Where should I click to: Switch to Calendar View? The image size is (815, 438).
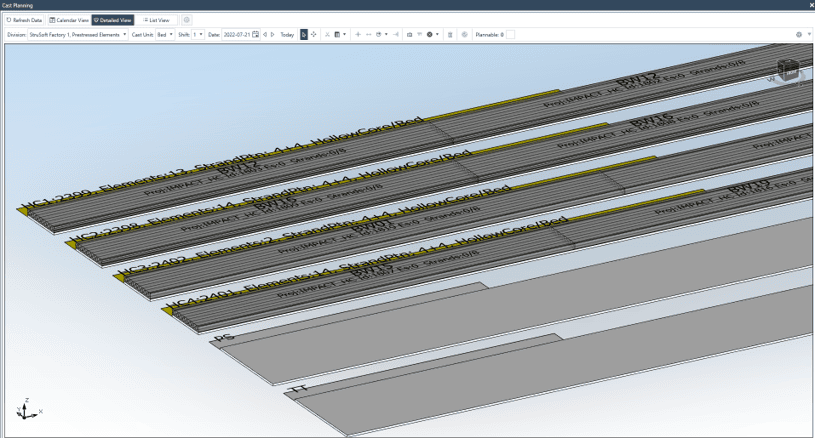point(69,20)
